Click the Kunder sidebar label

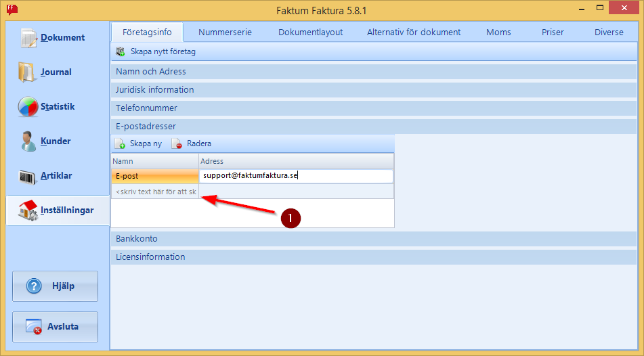(x=56, y=141)
